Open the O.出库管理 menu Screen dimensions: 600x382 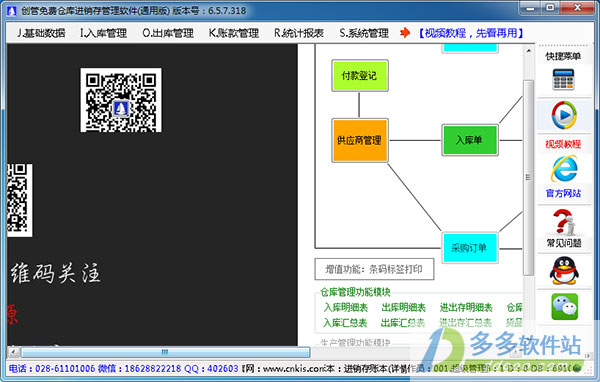coord(168,33)
